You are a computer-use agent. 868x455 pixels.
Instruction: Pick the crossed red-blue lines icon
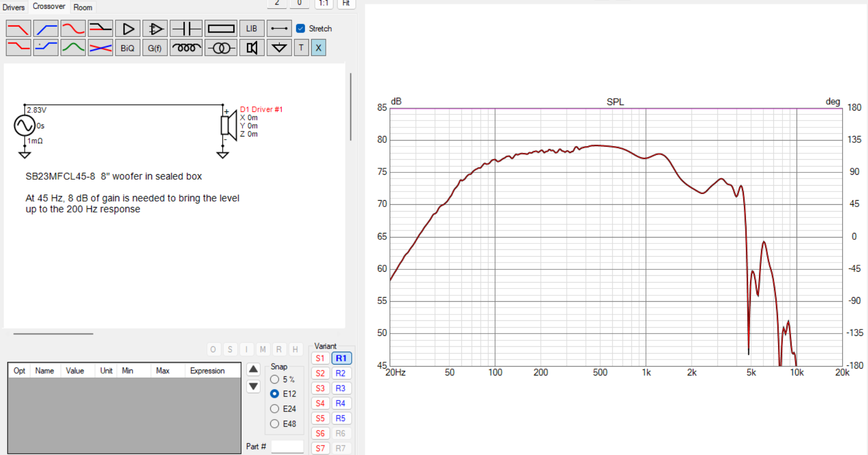(100, 48)
